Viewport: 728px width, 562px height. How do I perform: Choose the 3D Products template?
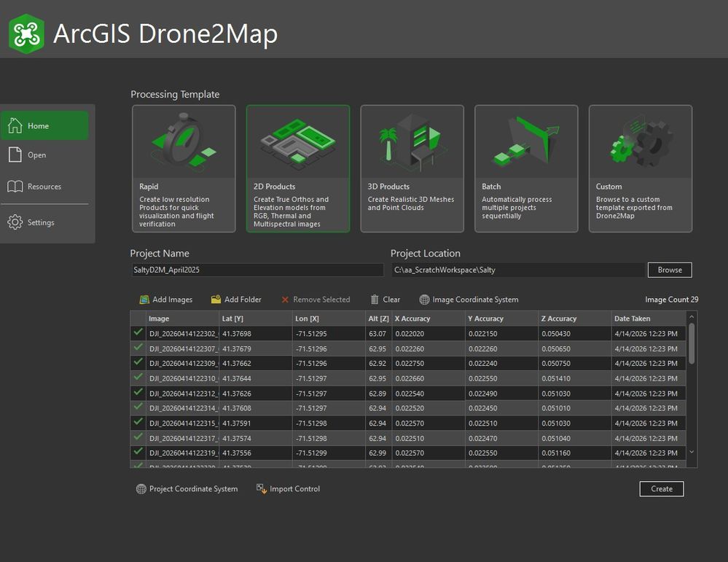tap(412, 168)
